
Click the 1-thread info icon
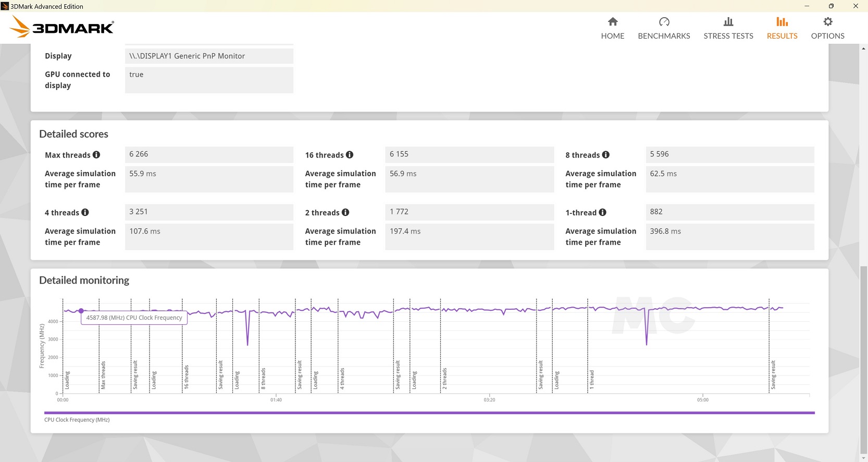(x=602, y=212)
